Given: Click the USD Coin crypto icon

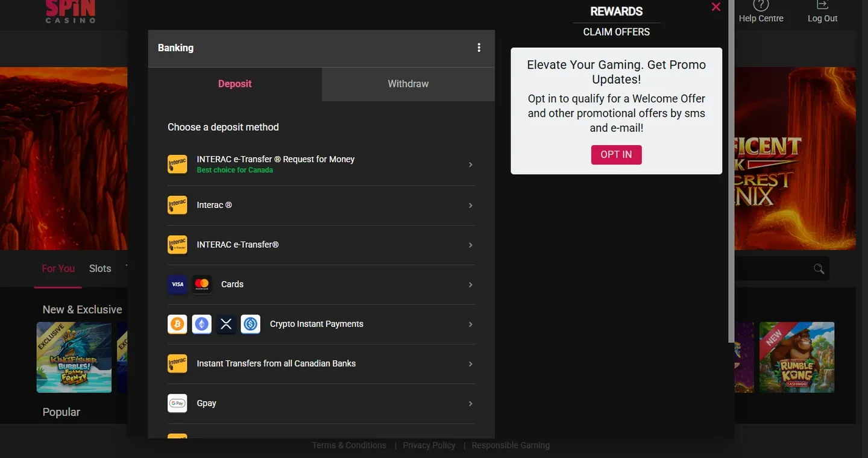Looking at the screenshot, I should [x=251, y=324].
